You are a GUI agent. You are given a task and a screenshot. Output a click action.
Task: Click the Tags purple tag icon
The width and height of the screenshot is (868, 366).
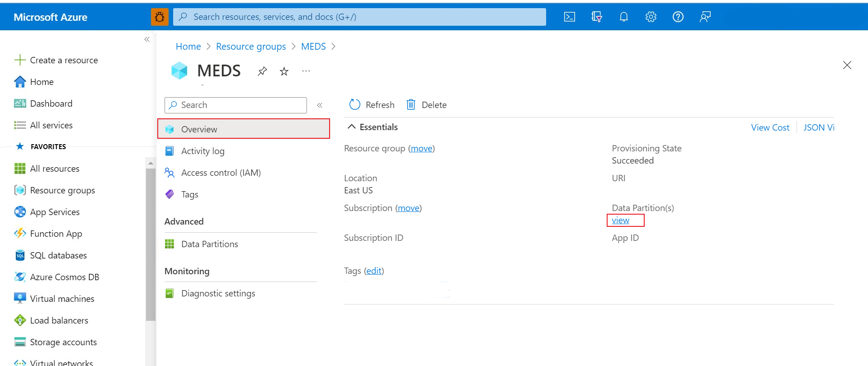170,194
